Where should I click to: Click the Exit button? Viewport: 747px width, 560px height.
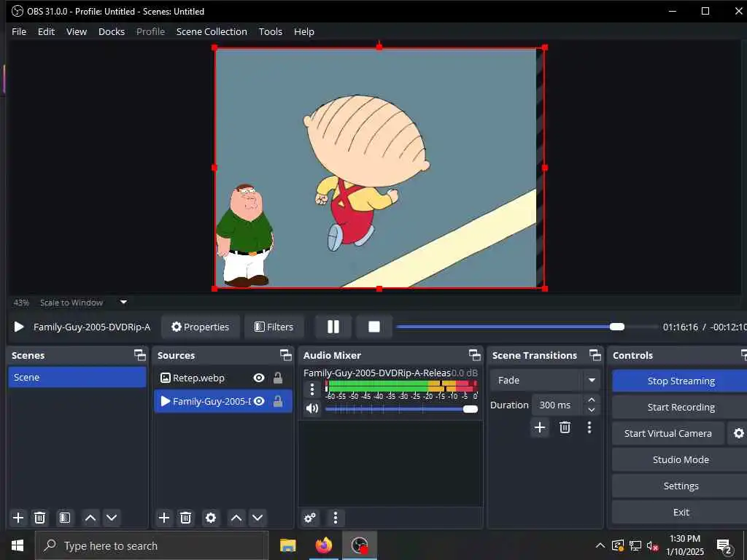(681, 512)
